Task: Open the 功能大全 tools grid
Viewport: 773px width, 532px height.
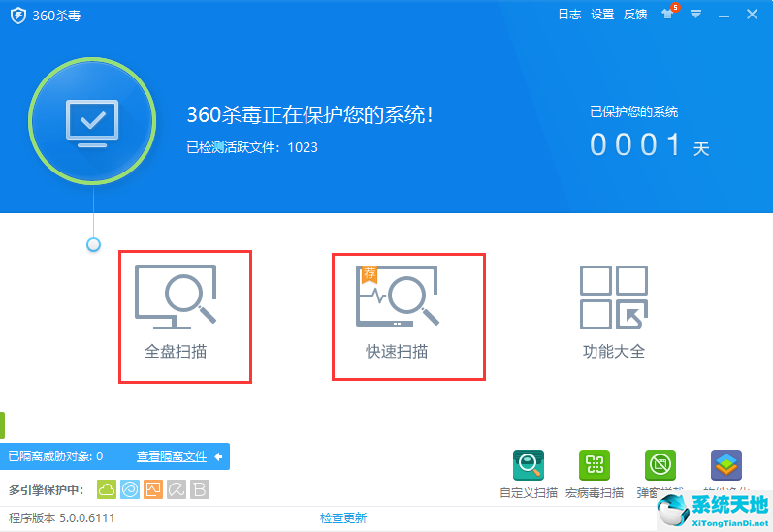Action: click(614, 312)
